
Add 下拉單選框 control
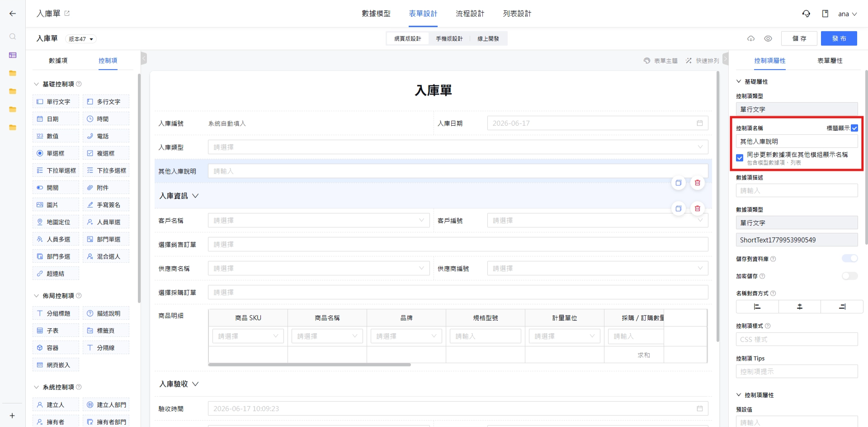(x=56, y=171)
